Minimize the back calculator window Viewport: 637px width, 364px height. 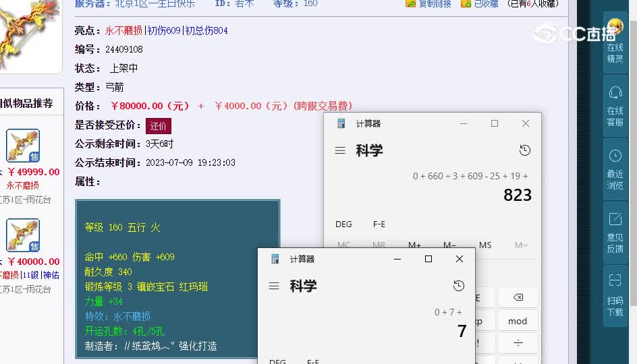pyautogui.click(x=463, y=123)
